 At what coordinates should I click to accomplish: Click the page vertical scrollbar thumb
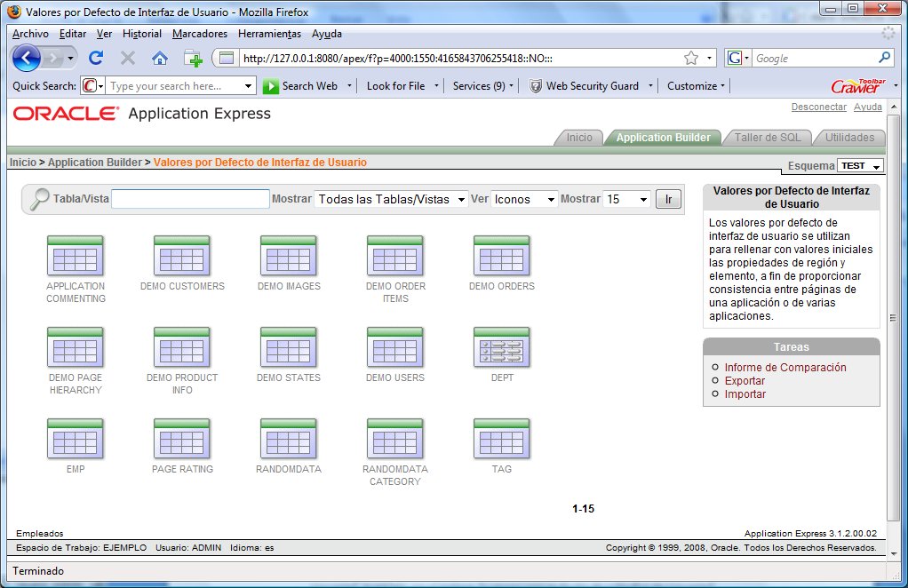coord(893,318)
